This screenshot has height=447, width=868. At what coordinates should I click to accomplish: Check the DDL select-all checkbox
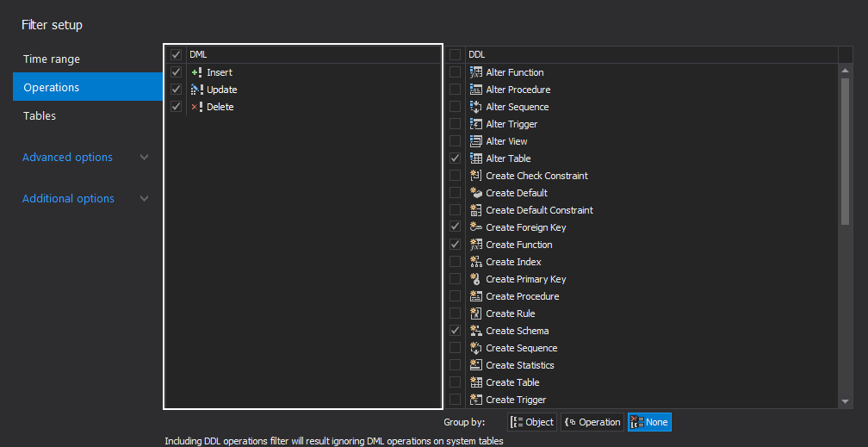point(455,55)
